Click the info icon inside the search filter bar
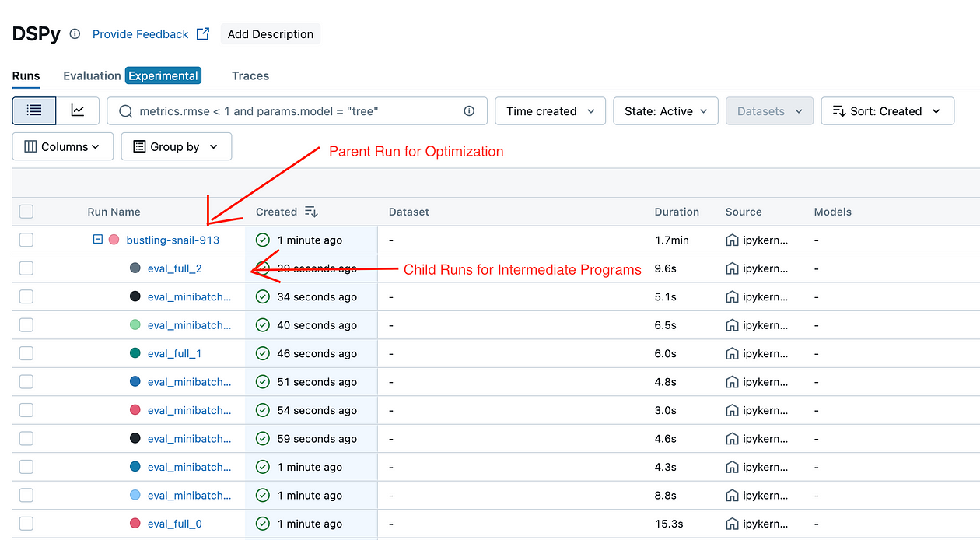Viewport: 980px width, 540px height. (469, 110)
